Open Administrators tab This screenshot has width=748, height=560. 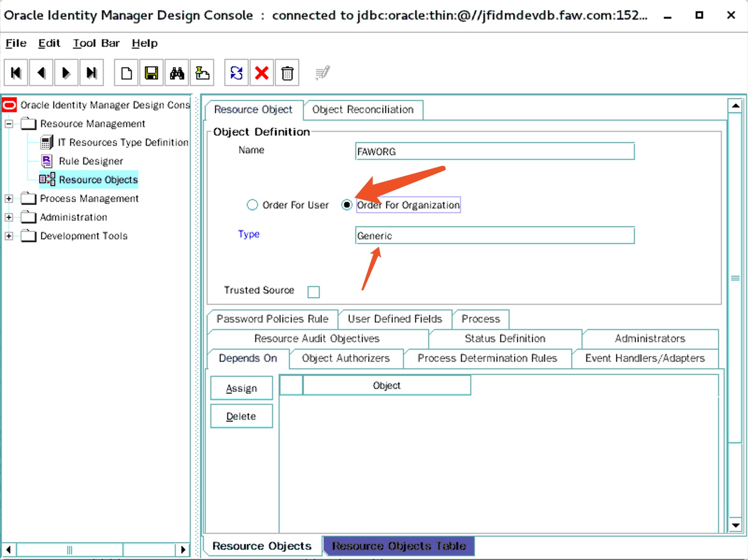pos(650,338)
